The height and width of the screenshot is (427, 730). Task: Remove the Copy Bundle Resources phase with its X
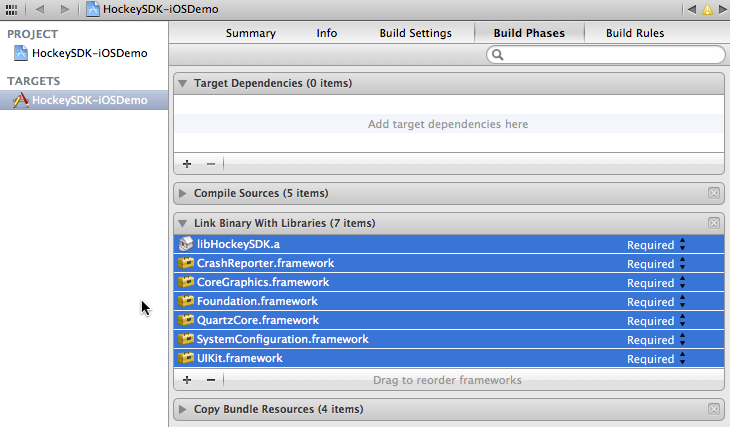coord(713,409)
